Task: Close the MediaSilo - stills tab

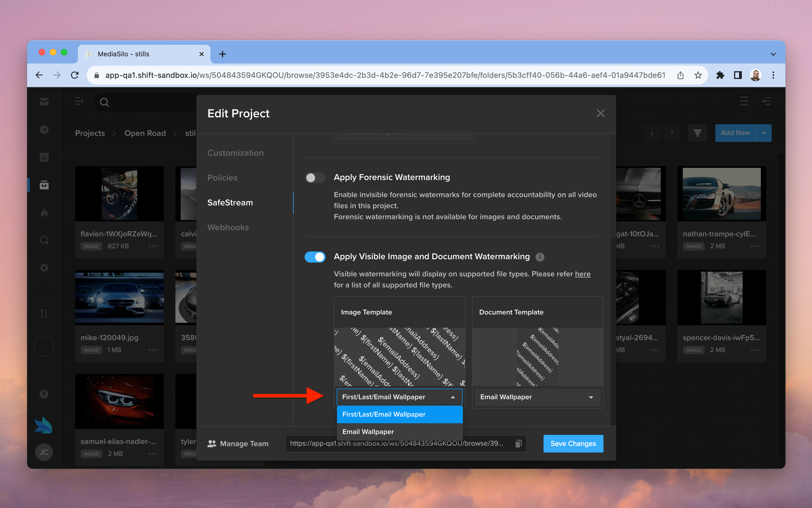Action: click(202, 54)
